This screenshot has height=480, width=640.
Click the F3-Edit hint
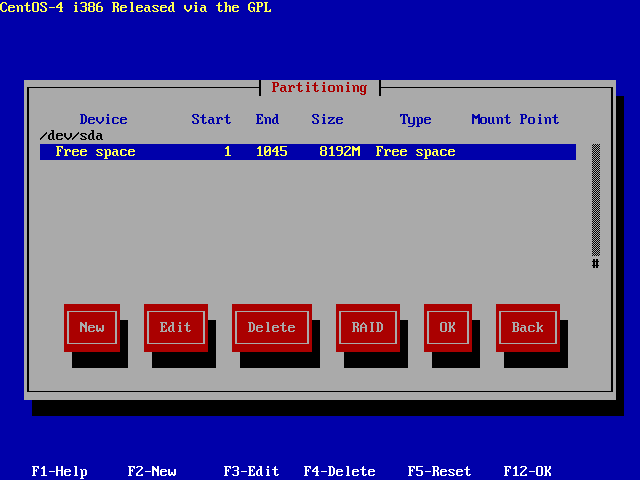(x=251, y=471)
